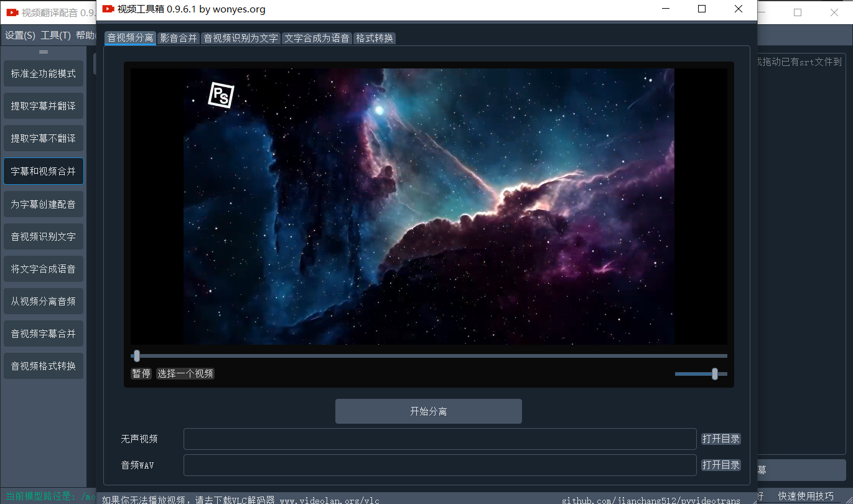The width and height of the screenshot is (853, 504).
Task: Open the 格式转换 tab
Action: 375,38
